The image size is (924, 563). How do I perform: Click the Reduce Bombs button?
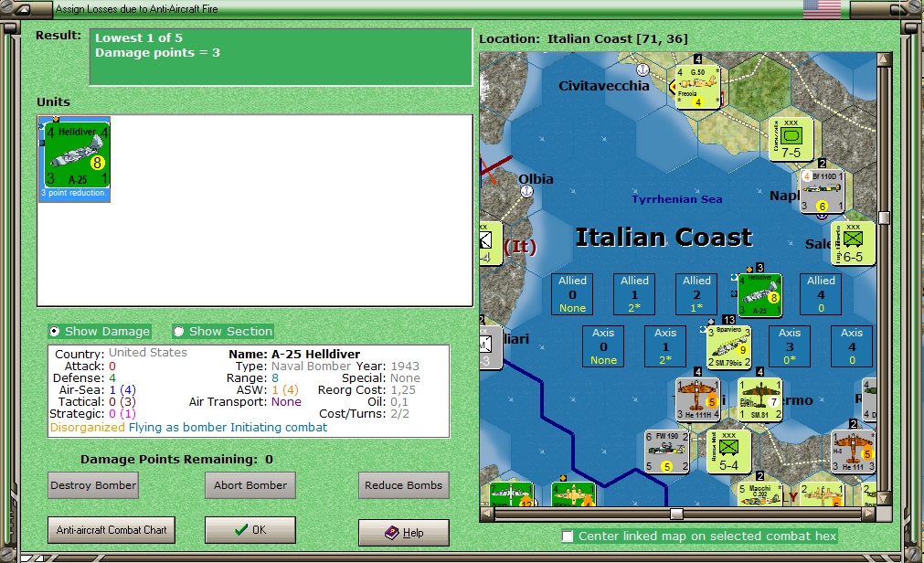pyautogui.click(x=404, y=485)
